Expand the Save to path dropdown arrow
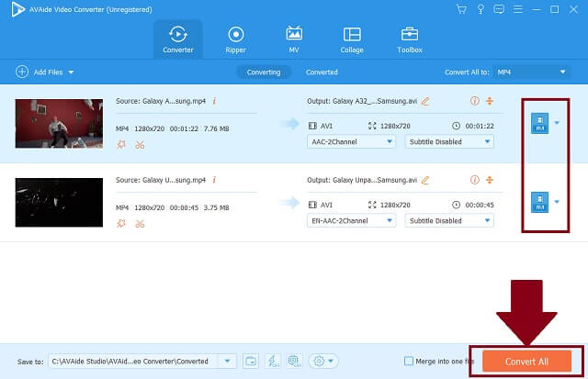588x379 pixels. coord(227,361)
